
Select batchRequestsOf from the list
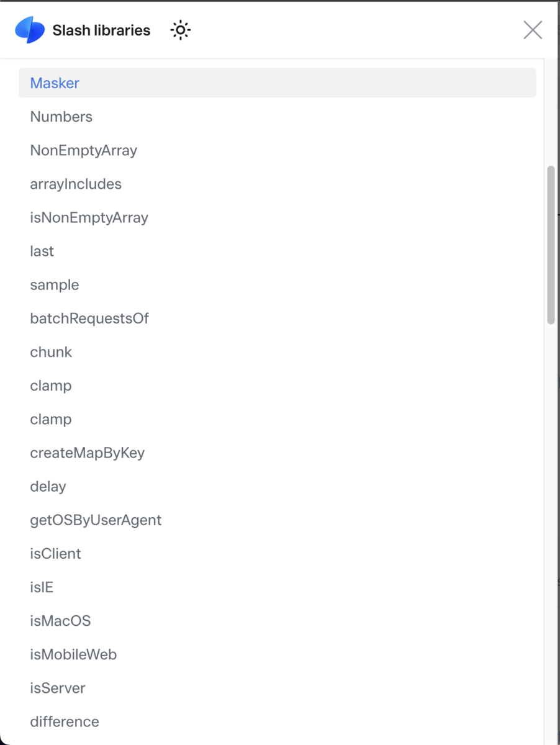(89, 318)
